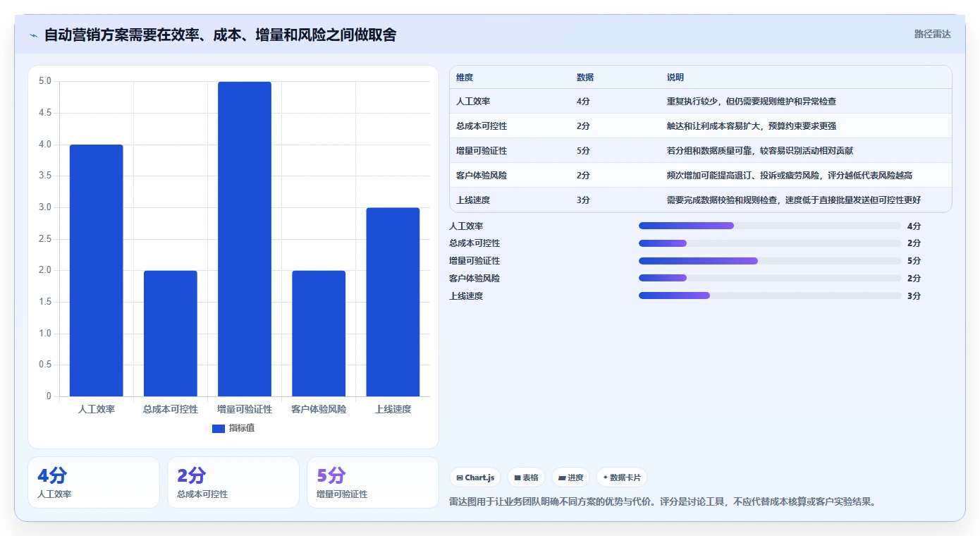Viewport: 980px width, 536px height.
Task: Click the 2.5 y-axis tick label
Action: click(44, 239)
